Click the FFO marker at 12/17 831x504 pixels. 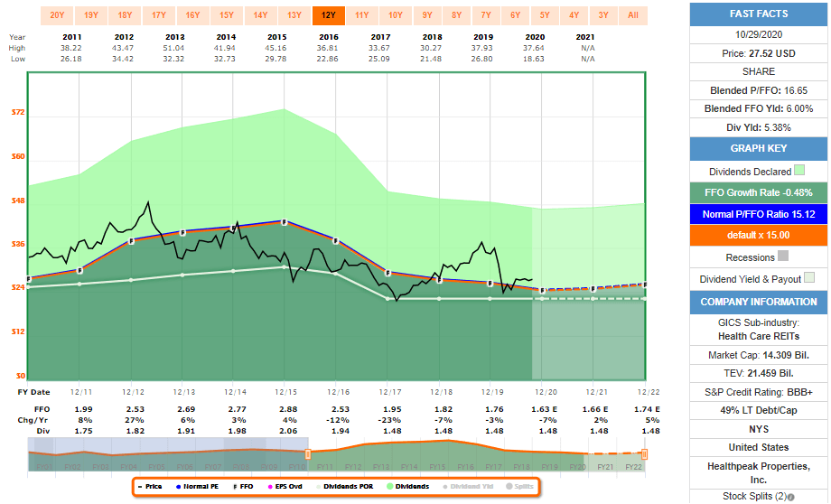coord(387,273)
